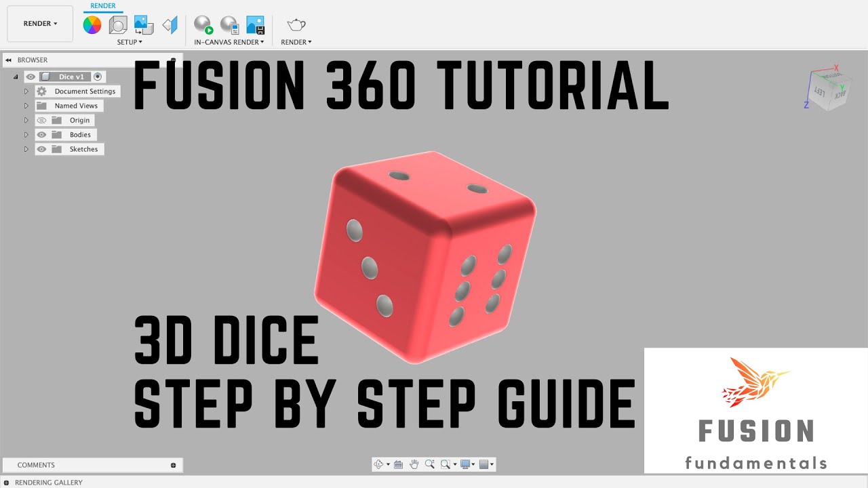Collapse the Browser panel double arrow

(8, 60)
